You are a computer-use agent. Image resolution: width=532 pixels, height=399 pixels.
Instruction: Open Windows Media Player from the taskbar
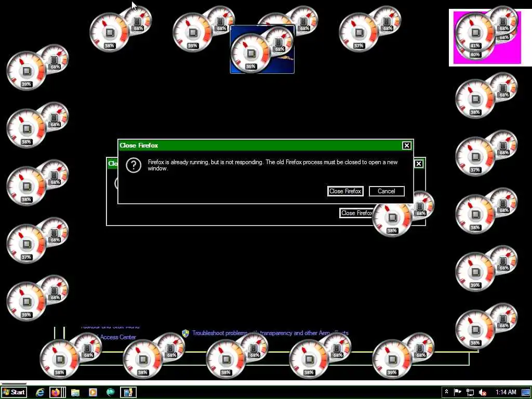92,392
